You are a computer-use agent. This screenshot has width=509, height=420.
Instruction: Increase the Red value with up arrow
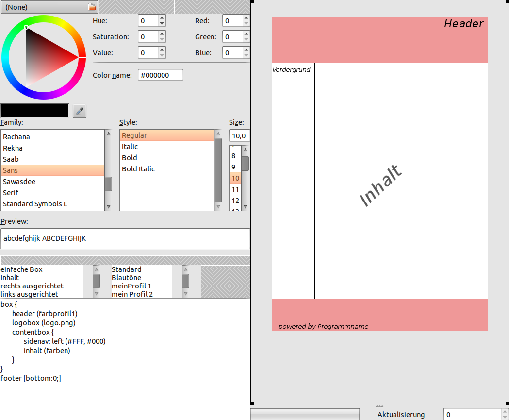tap(246, 18)
